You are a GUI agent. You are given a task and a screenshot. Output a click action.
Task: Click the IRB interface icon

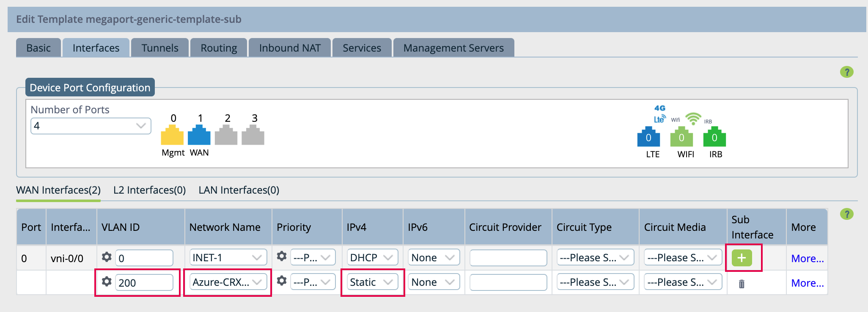coord(714,137)
